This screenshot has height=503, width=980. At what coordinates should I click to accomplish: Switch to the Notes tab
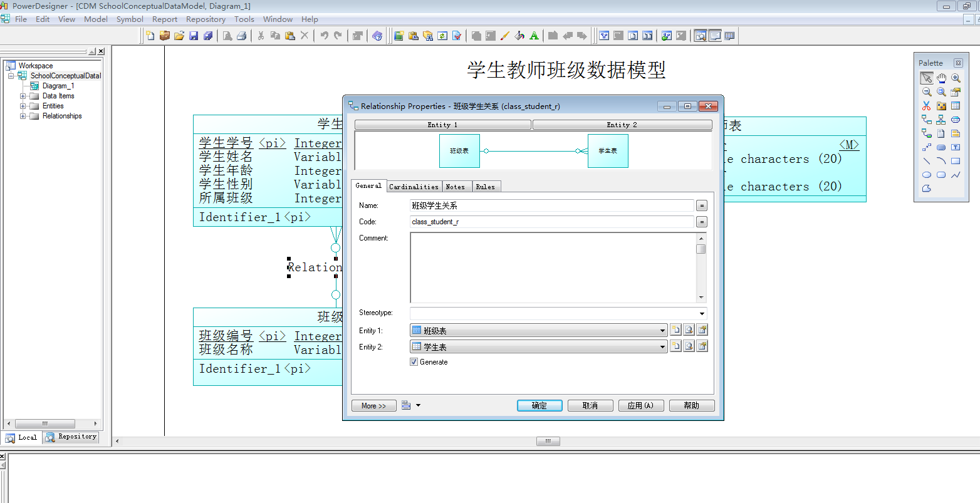[456, 187]
